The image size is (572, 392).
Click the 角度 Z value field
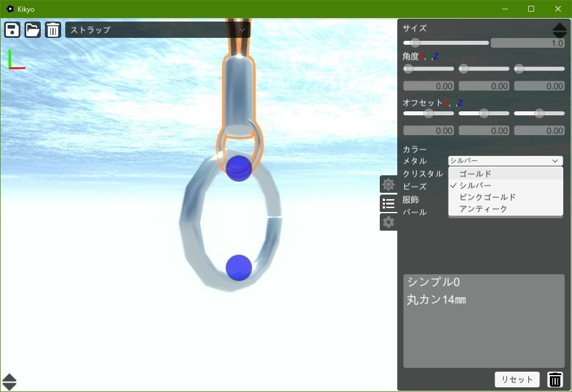point(539,86)
